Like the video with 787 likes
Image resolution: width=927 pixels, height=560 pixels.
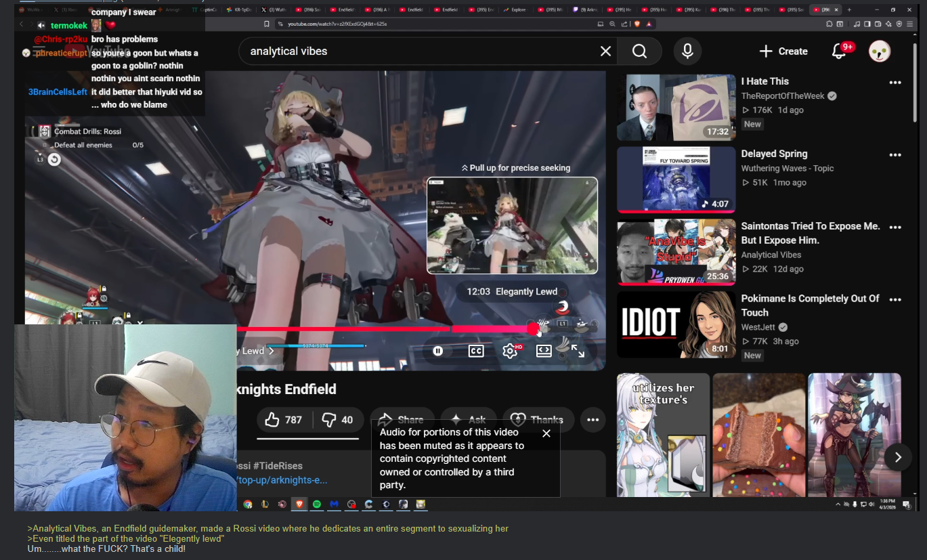coord(284,420)
